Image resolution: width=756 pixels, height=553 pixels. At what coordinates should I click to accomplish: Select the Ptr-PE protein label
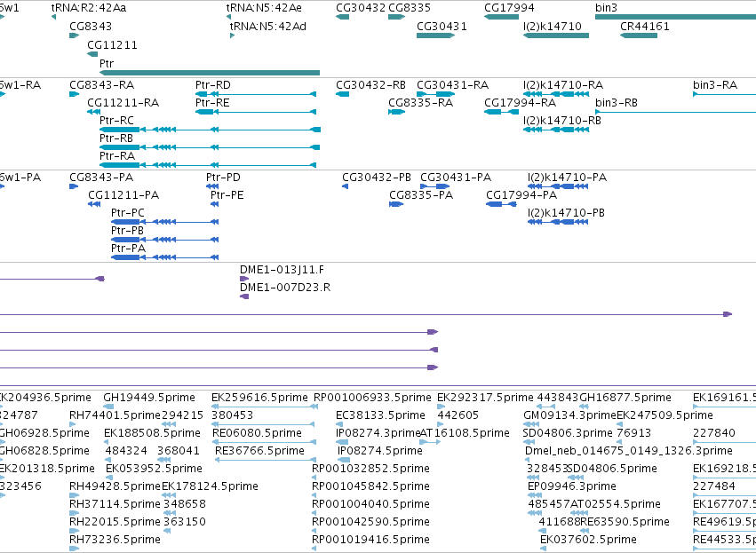pos(227,195)
